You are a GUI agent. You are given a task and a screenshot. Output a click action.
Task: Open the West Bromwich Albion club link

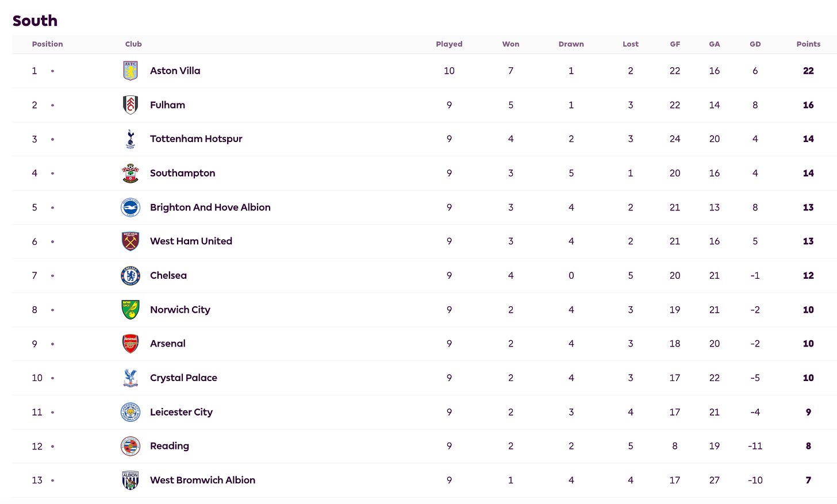(202, 480)
